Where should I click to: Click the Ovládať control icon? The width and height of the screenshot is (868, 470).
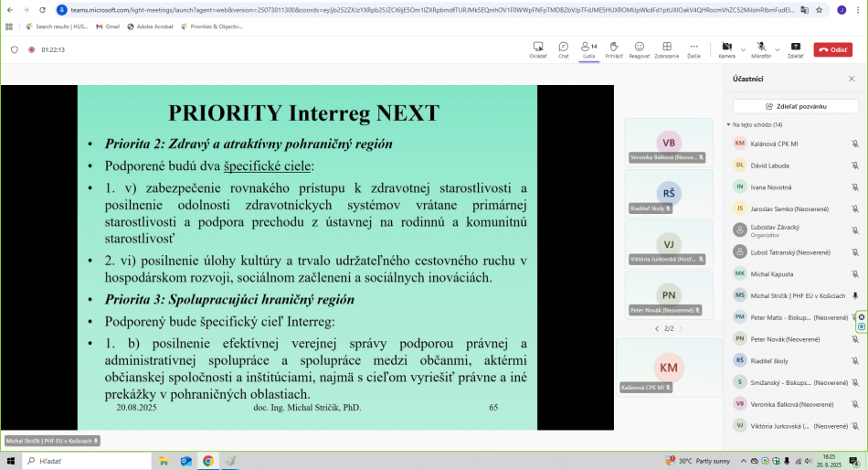pyautogui.click(x=538, y=48)
